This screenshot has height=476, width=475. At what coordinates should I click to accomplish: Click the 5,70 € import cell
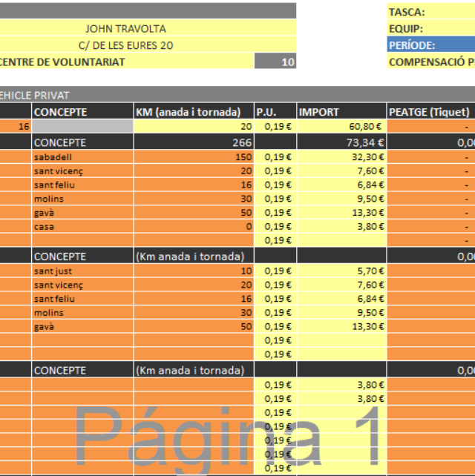(341, 271)
